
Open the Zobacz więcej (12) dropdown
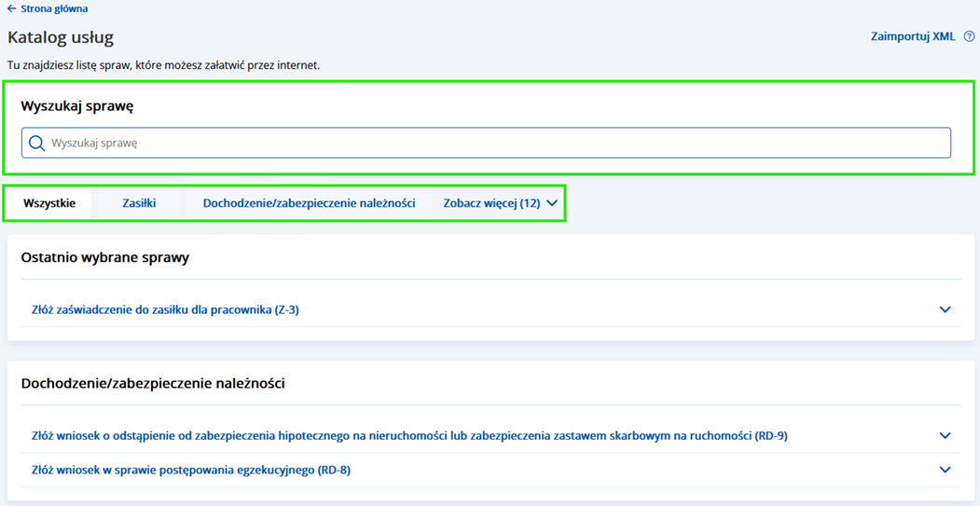click(x=491, y=203)
